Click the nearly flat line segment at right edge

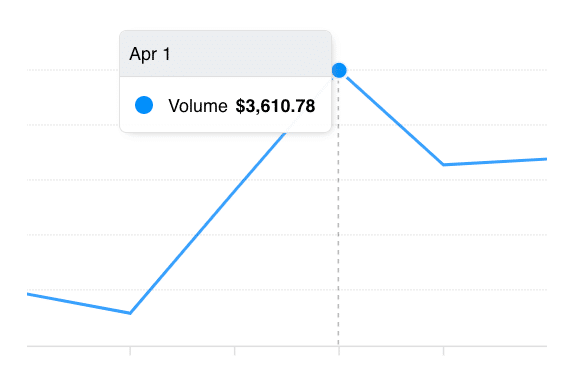(495, 162)
